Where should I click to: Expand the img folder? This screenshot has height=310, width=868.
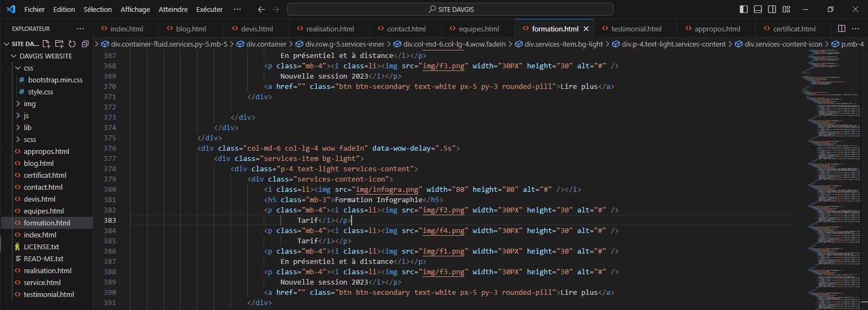(x=18, y=104)
